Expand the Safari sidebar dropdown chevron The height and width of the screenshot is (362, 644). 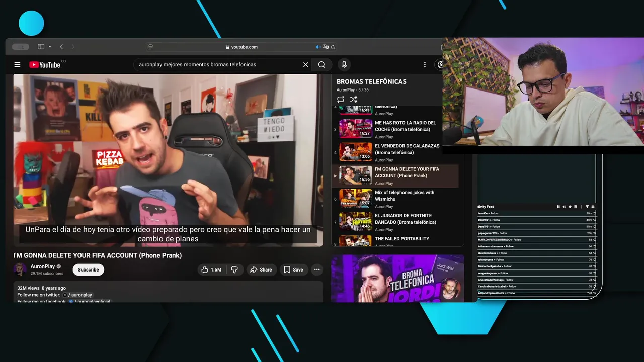coord(49,47)
